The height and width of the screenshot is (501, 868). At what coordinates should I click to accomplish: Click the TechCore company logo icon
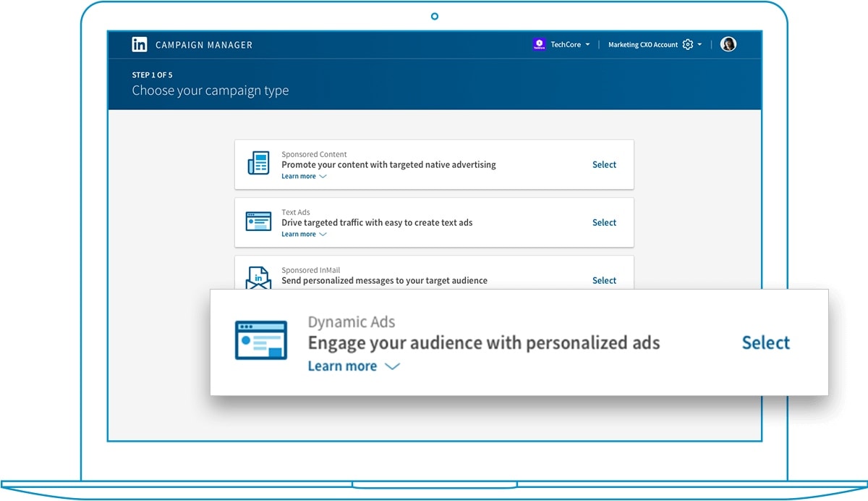(x=539, y=44)
